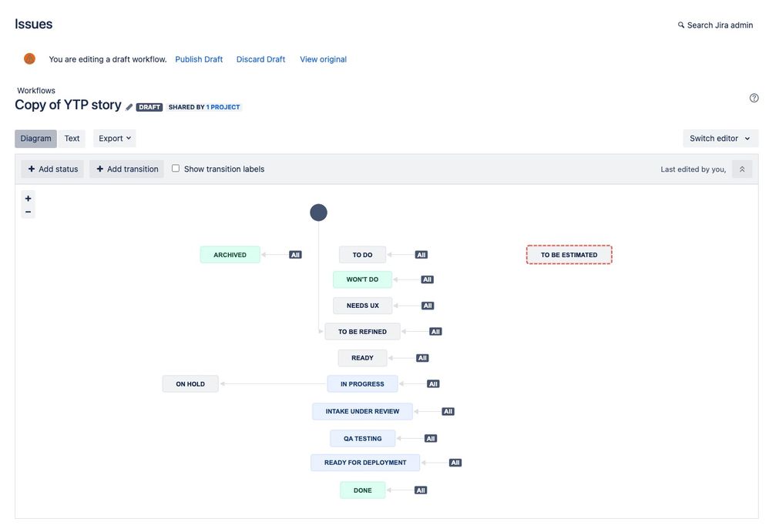Click the All badge beside Ready For Deployment
Viewport: 769px width, 532px height.
pyautogui.click(x=455, y=463)
